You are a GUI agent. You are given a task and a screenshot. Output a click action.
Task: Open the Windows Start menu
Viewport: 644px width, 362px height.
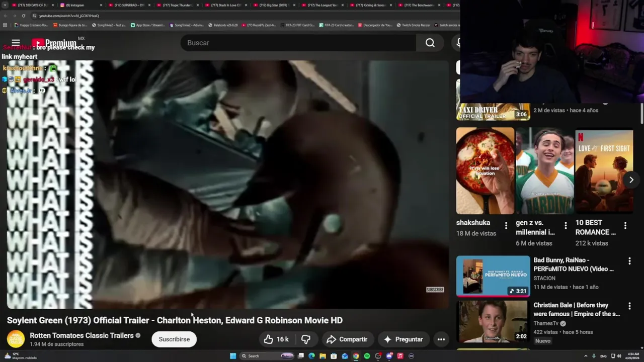pos(233,356)
